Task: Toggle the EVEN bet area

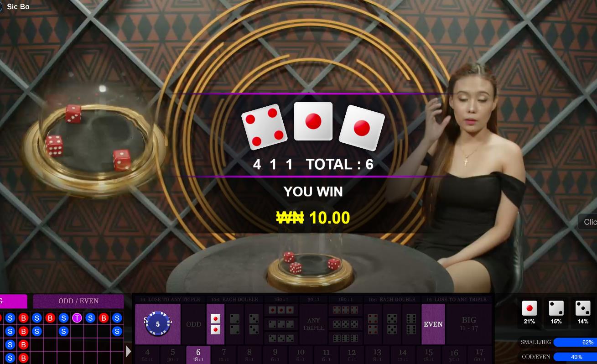Action: pyautogui.click(x=433, y=324)
